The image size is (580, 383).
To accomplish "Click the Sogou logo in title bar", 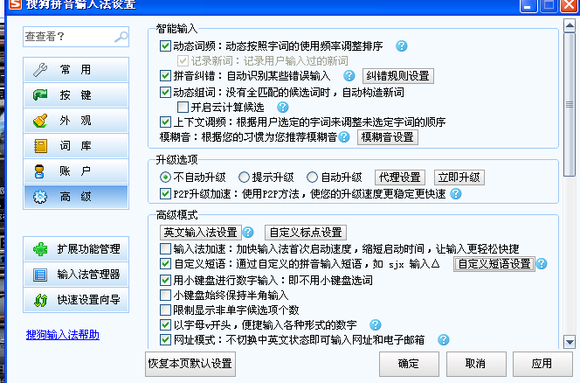I will (x=15, y=4).
